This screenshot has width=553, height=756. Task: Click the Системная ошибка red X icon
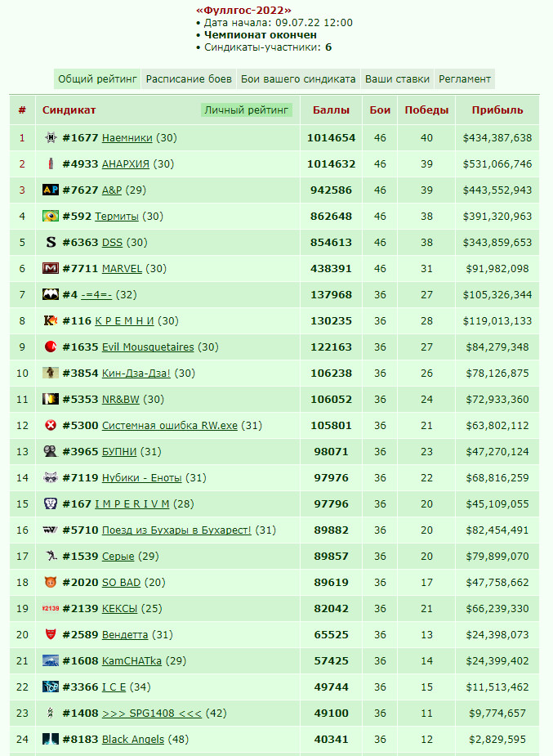pos(51,425)
